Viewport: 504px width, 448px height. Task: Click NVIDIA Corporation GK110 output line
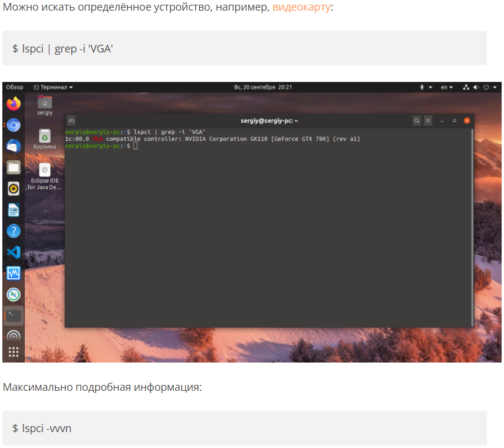[212, 139]
